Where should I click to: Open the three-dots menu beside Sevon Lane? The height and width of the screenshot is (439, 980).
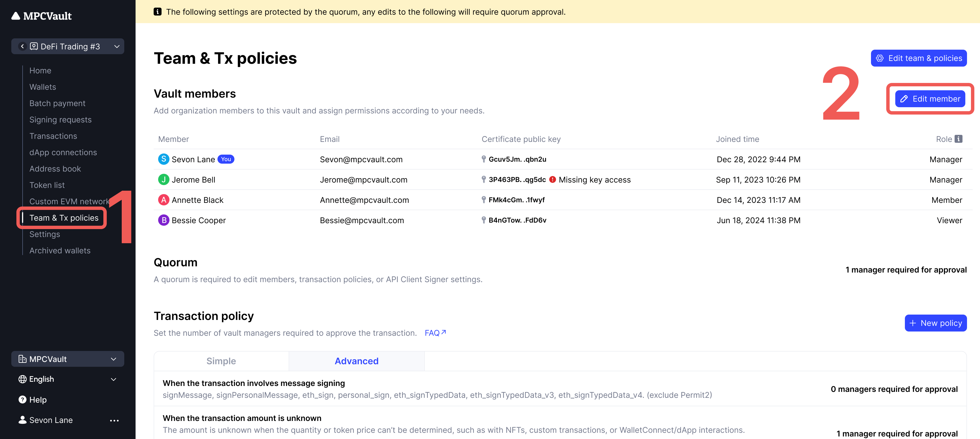(114, 420)
